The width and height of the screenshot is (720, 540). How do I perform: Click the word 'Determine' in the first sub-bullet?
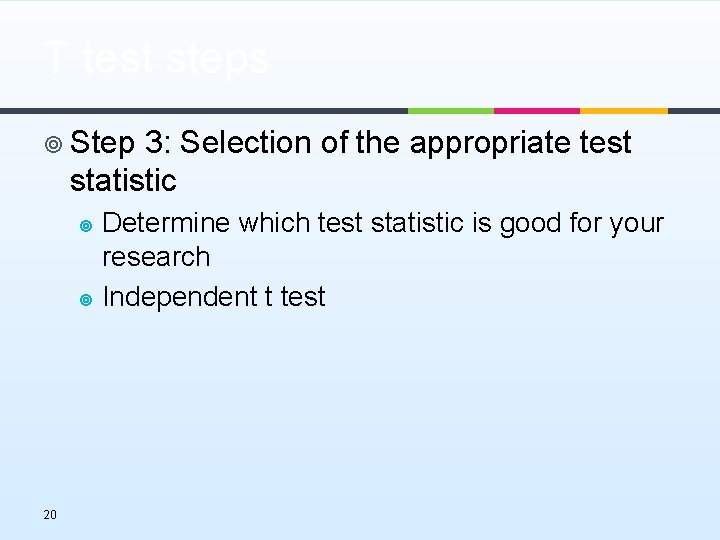(x=166, y=223)
